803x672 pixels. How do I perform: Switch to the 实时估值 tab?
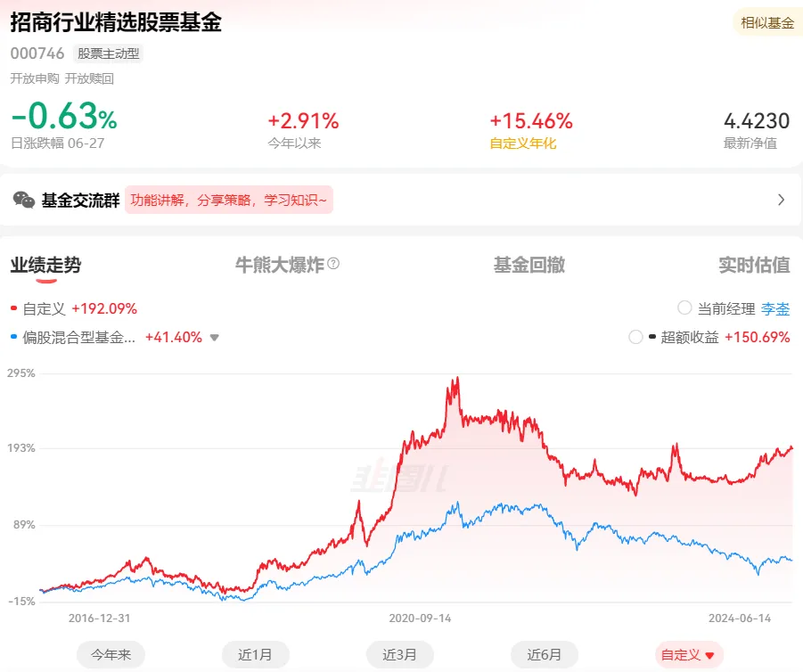click(754, 265)
